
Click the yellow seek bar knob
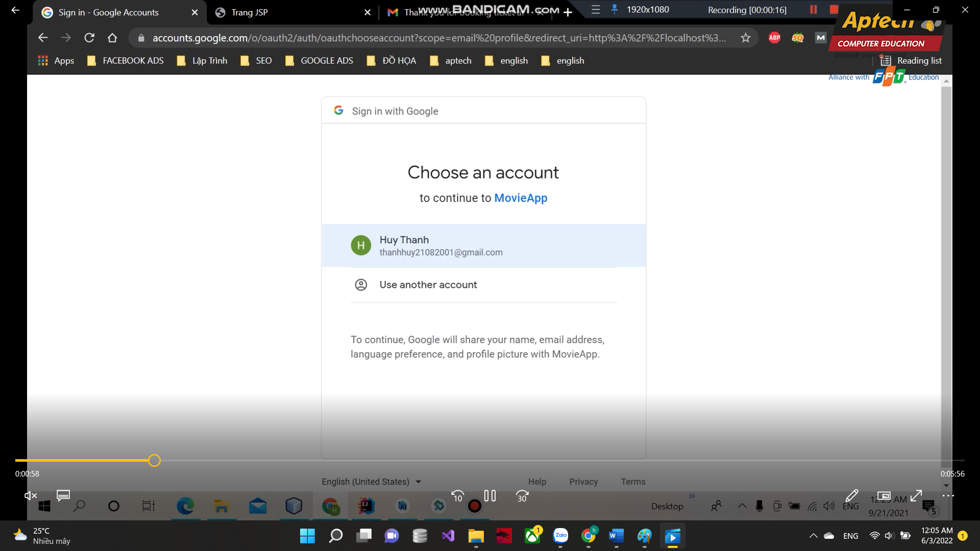[154, 461]
